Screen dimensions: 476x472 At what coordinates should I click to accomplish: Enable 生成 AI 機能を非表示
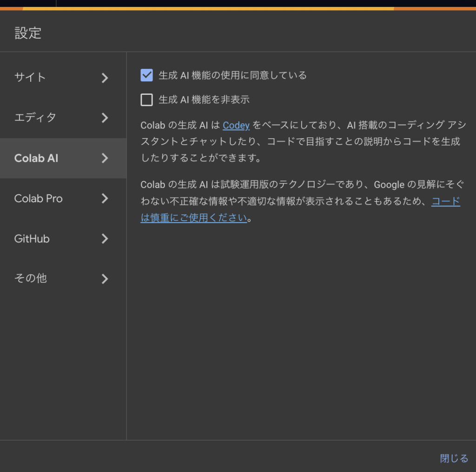146,100
